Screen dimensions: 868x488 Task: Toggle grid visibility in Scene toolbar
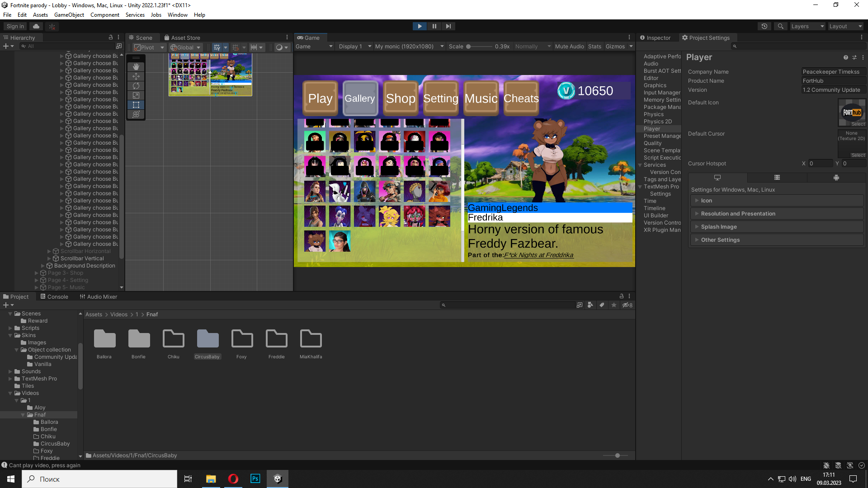tap(217, 47)
